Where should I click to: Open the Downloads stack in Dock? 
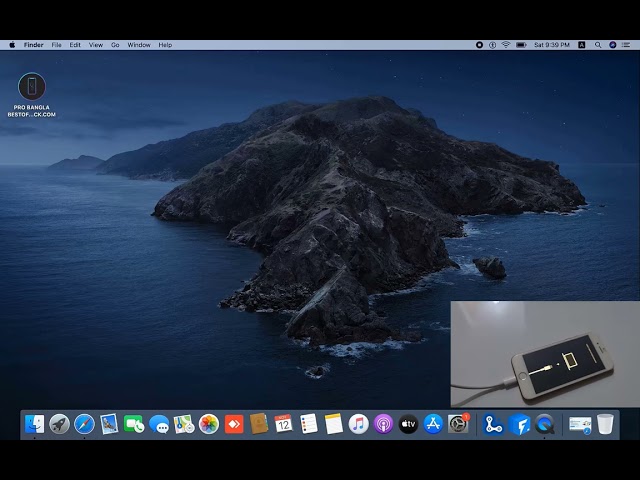580,425
